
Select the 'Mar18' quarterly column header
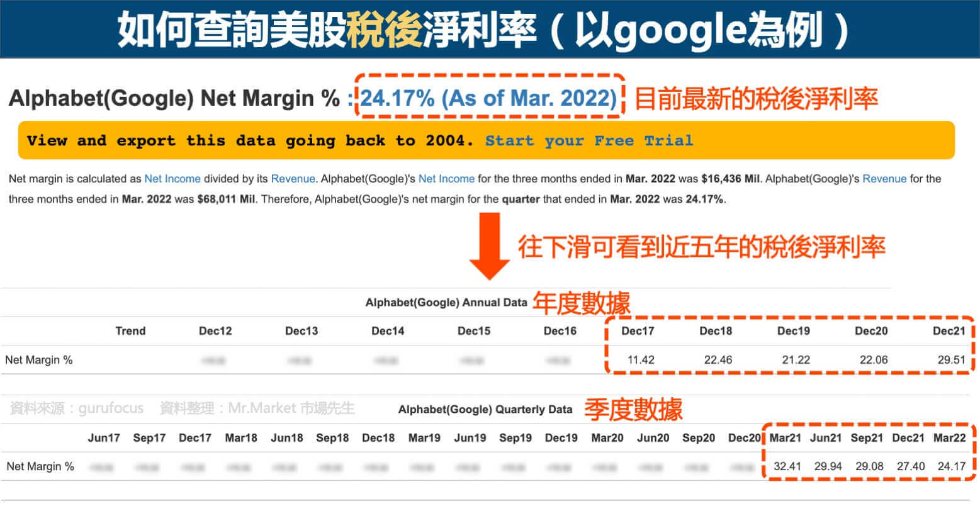pyautogui.click(x=241, y=438)
